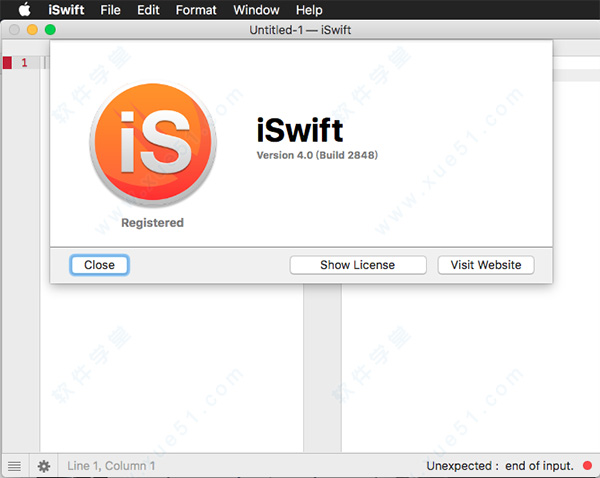Click the Show License button

358,265
